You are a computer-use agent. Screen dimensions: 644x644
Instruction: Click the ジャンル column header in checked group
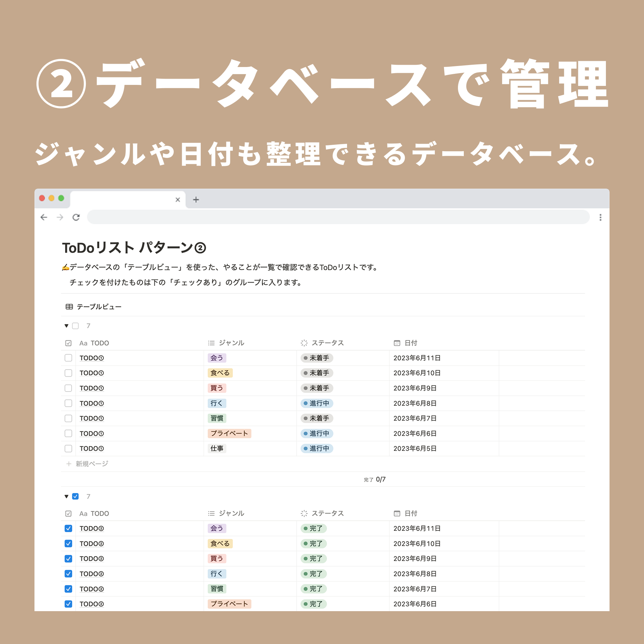coord(231,513)
